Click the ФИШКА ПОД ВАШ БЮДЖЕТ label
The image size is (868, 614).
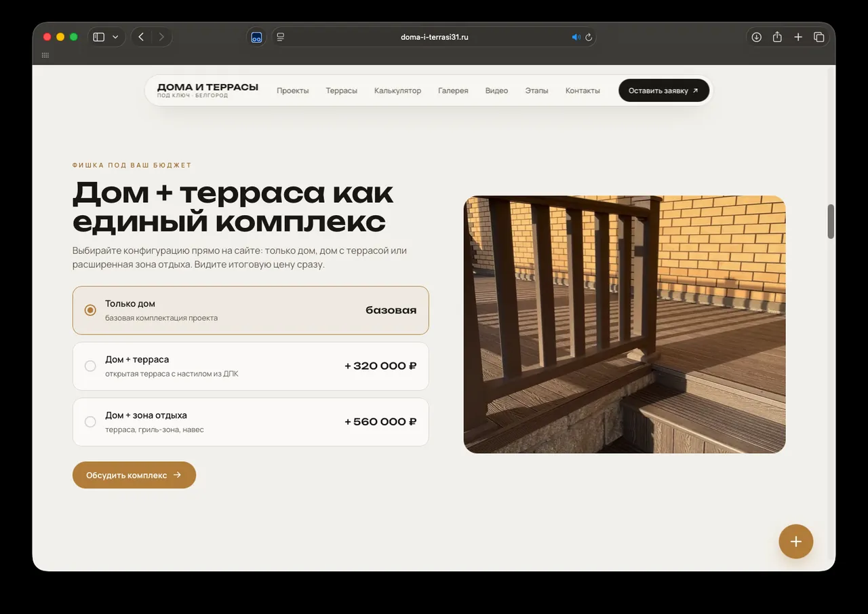[x=132, y=165]
